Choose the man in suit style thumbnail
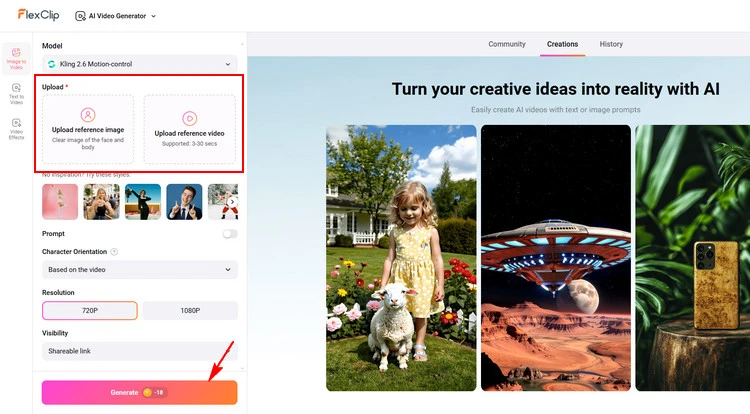Viewport: 750px width, 414px height. (184, 202)
